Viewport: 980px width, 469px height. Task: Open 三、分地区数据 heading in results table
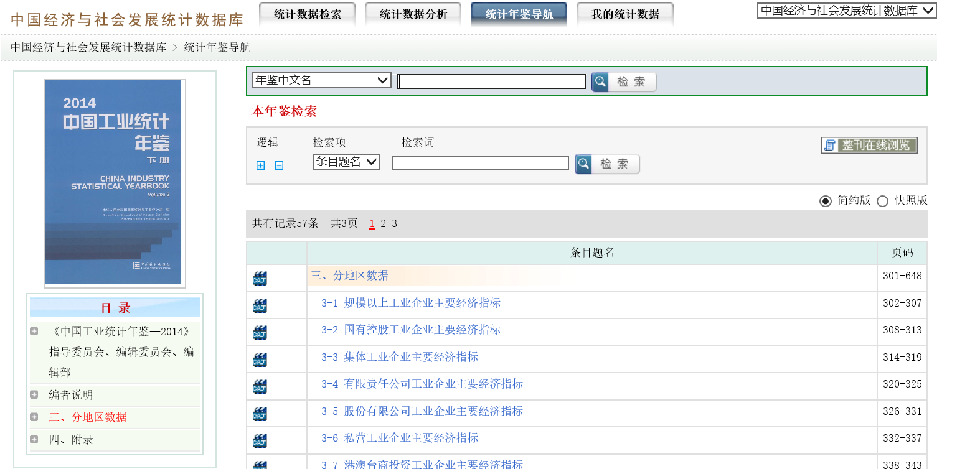pyautogui.click(x=349, y=276)
